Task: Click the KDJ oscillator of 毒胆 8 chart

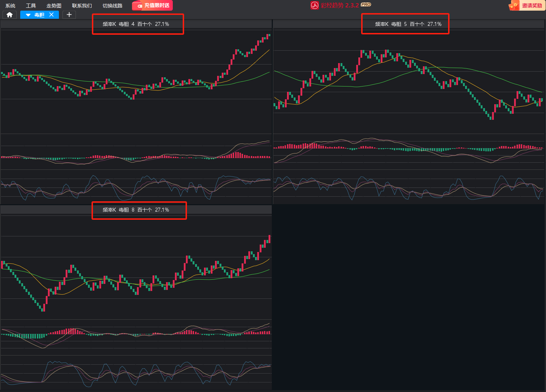Action: tap(136, 373)
